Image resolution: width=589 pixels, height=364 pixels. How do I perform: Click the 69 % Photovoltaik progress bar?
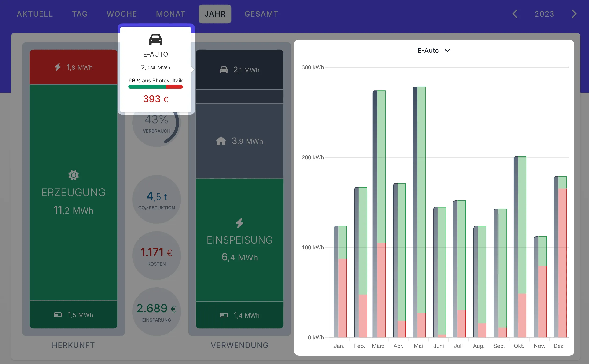click(x=156, y=87)
